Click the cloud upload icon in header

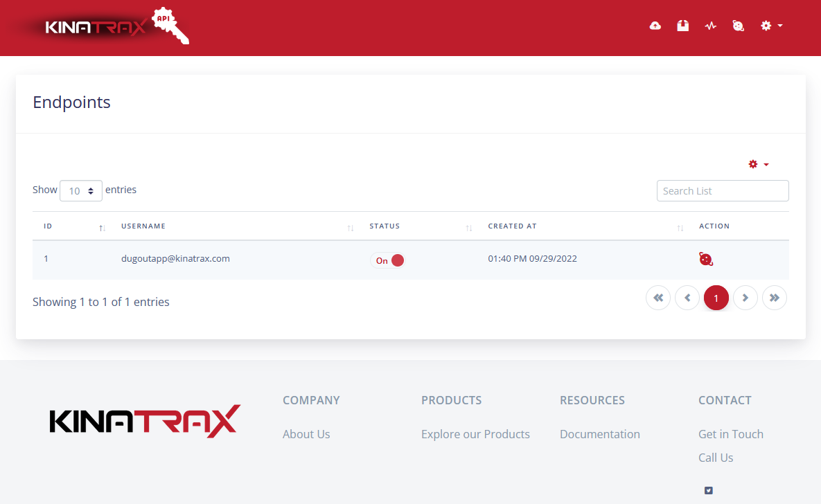coord(655,26)
